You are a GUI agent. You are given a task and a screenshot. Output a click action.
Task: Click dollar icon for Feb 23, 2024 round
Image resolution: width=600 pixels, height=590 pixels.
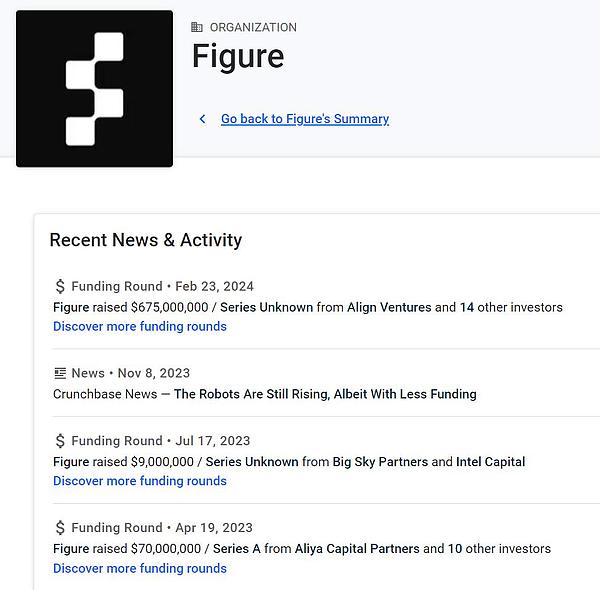coord(60,286)
